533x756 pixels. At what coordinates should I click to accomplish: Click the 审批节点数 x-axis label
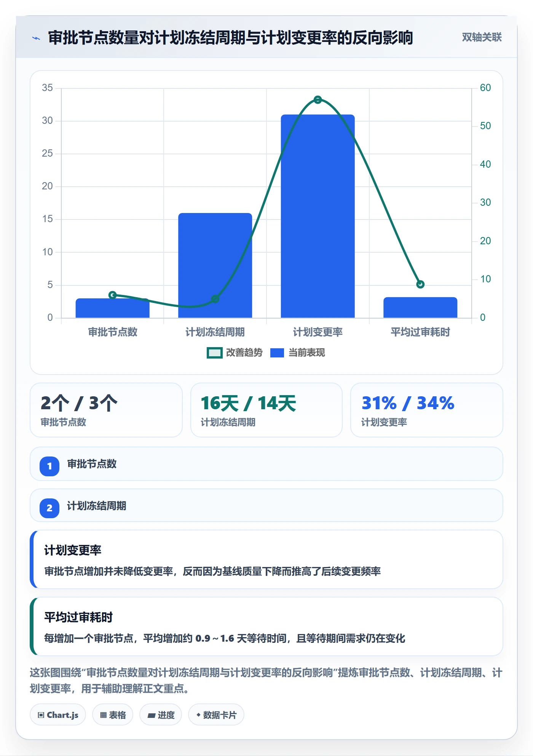[113, 332]
